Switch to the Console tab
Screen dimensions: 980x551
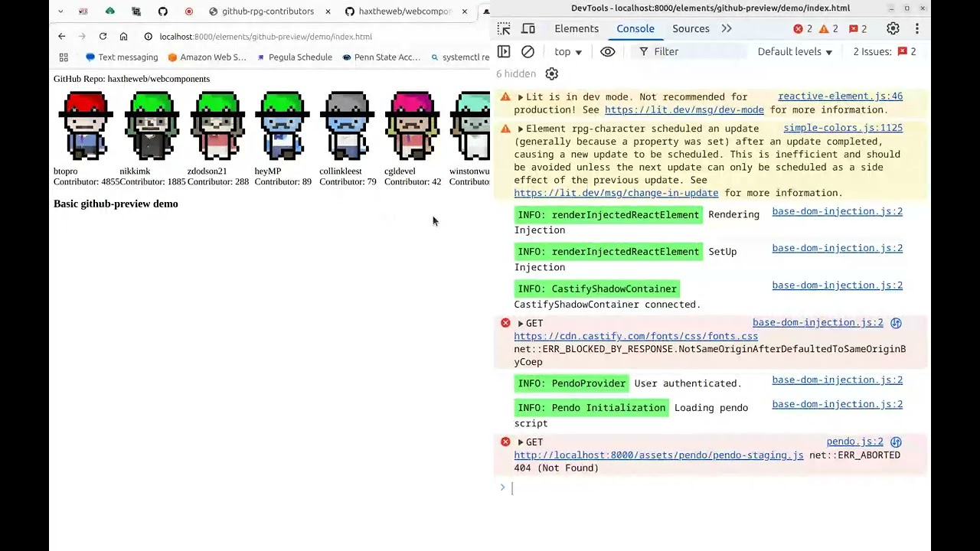pyautogui.click(x=635, y=28)
